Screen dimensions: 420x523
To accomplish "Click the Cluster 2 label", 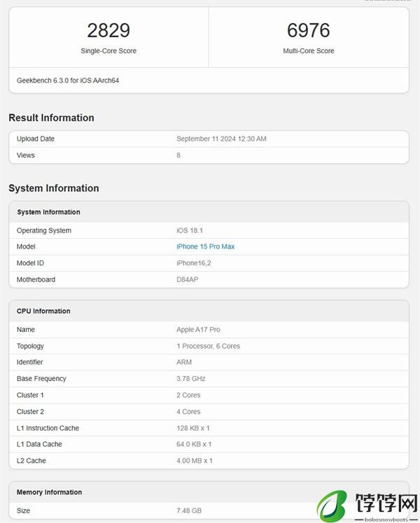I will coord(30,412).
